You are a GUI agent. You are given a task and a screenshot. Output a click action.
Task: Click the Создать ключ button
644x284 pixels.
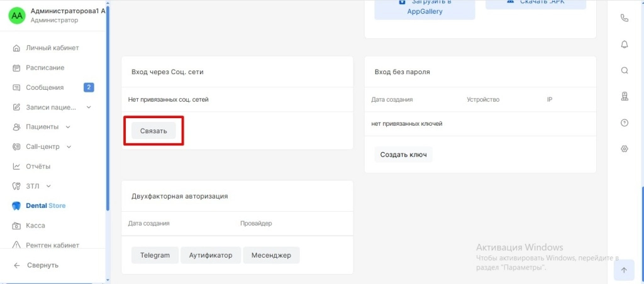pyautogui.click(x=403, y=155)
